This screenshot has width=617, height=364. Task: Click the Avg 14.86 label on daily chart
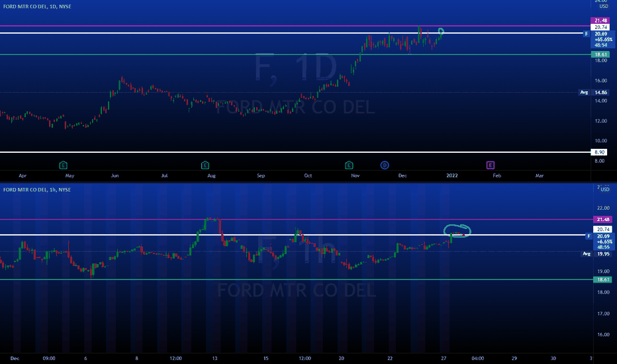point(595,93)
